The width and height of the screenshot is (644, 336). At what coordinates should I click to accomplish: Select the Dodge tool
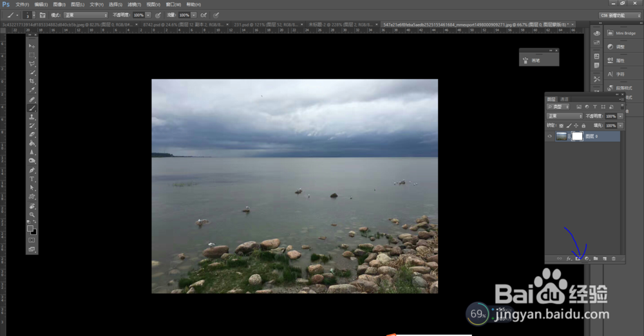click(32, 161)
